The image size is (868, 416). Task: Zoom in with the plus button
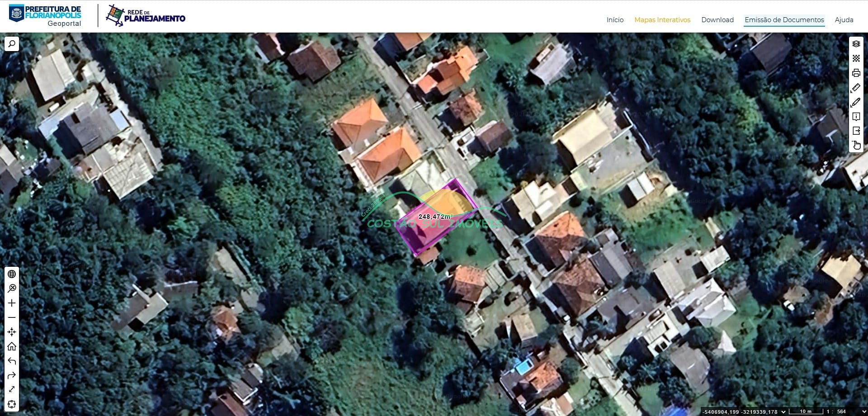[x=12, y=303]
